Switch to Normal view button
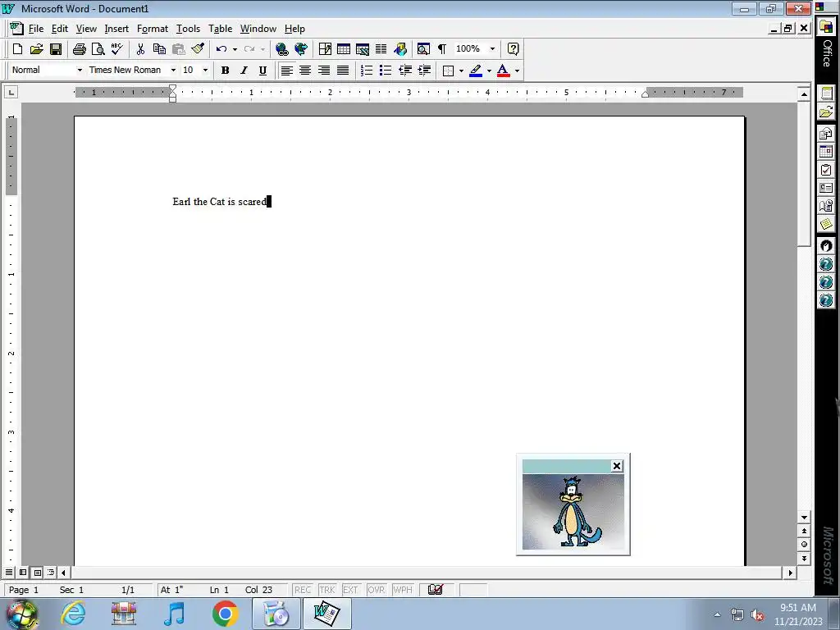 [x=9, y=573]
